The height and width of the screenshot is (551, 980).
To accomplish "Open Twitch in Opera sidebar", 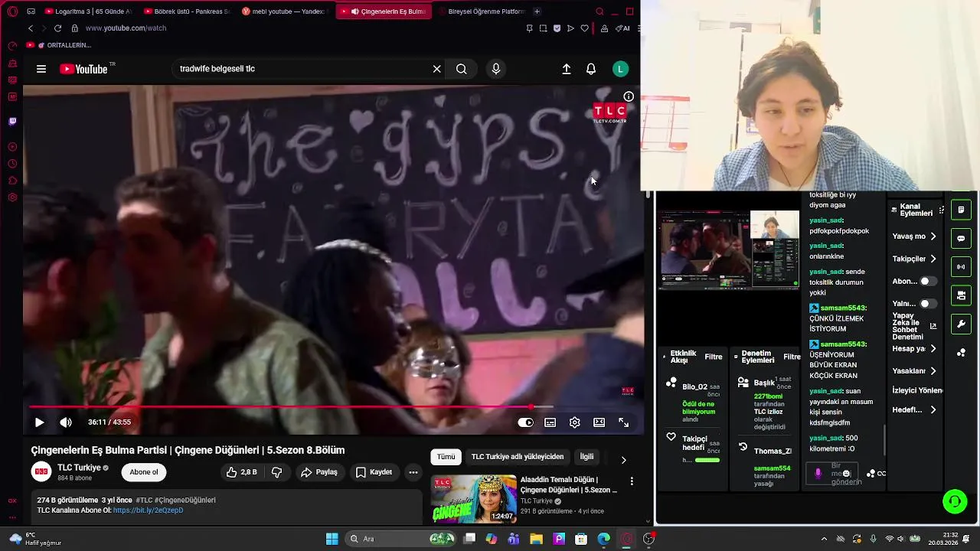I will click(12, 121).
